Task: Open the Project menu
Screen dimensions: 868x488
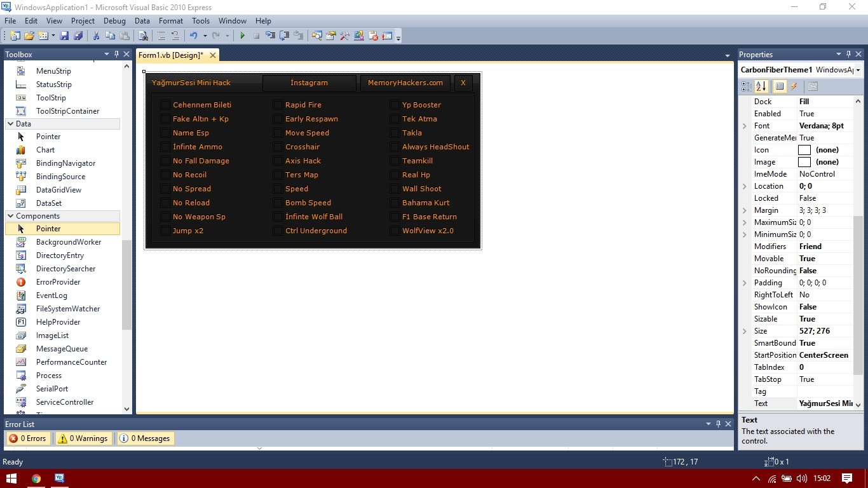Action: pos(83,21)
